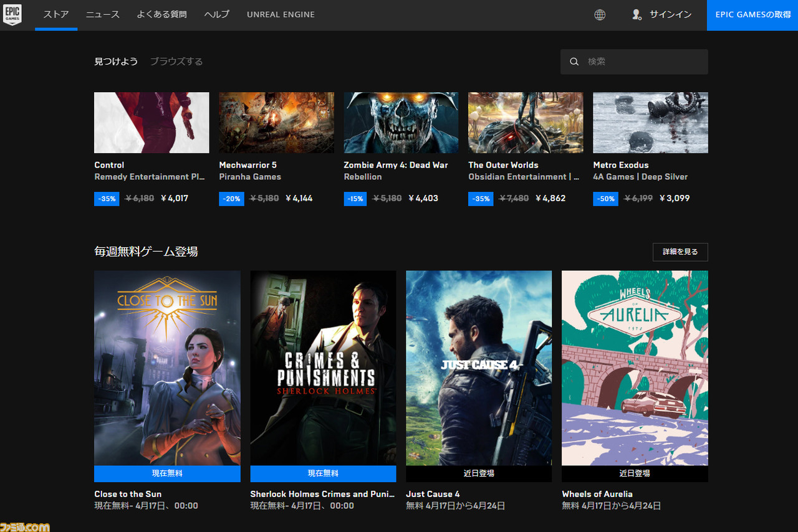
Task: Click the Metro Exodus title
Action: click(621, 165)
